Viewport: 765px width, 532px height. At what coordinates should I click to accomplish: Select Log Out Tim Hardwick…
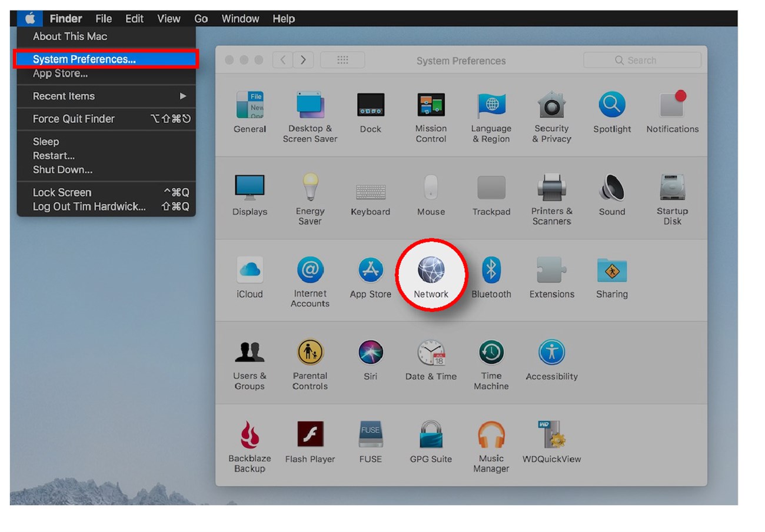106,207
